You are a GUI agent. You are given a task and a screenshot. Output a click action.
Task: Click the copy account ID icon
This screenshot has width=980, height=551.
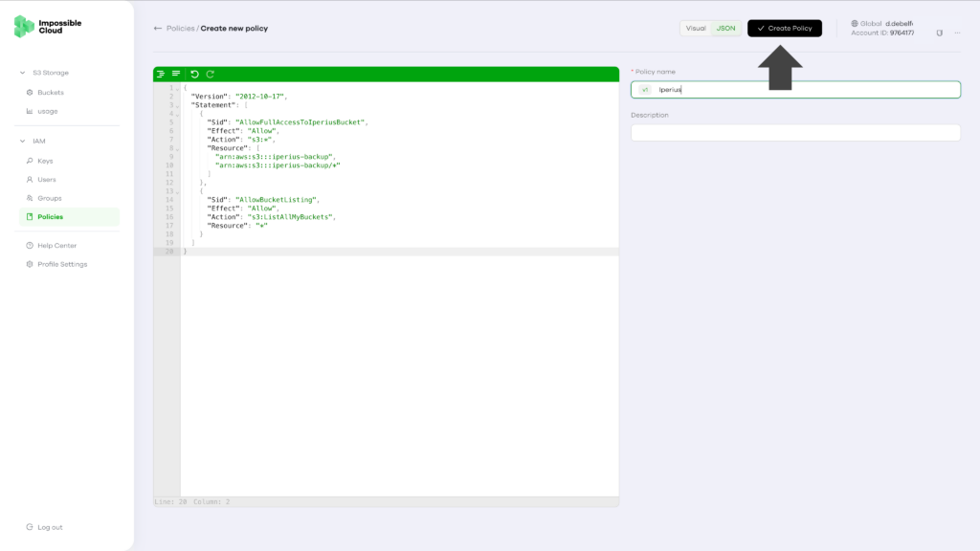coord(940,33)
